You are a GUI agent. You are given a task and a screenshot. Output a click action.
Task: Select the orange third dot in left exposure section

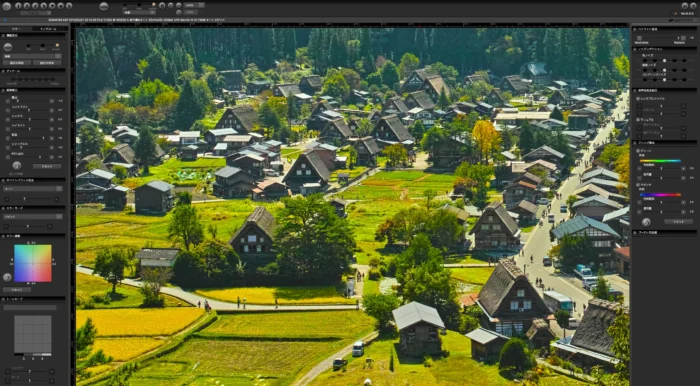click(x=57, y=45)
